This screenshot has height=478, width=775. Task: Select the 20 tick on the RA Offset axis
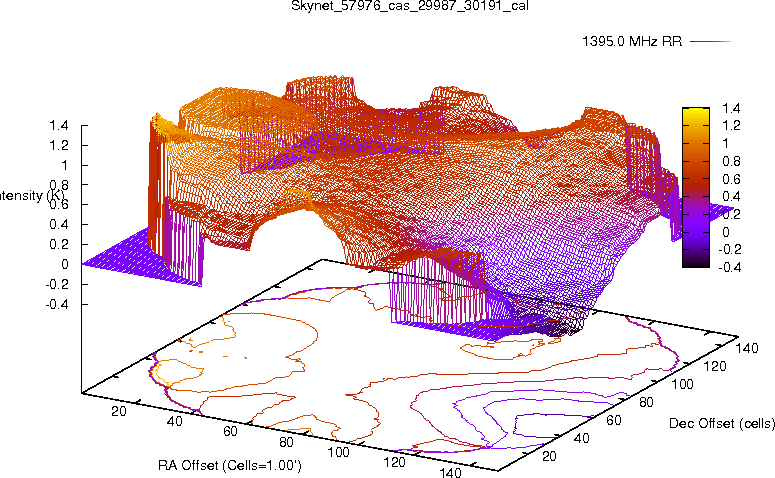tap(119, 411)
